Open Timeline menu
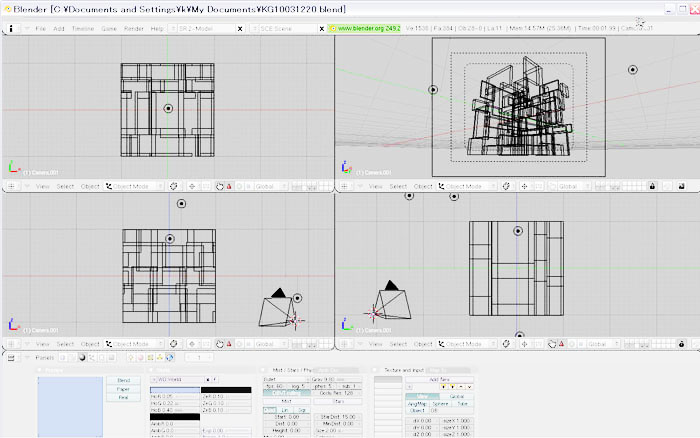The image size is (700, 438). (x=83, y=29)
